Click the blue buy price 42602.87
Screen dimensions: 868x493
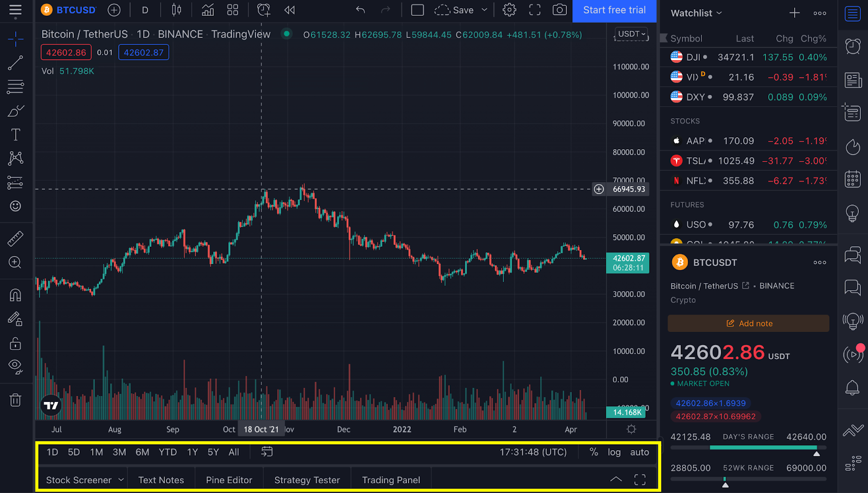pos(144,53)
